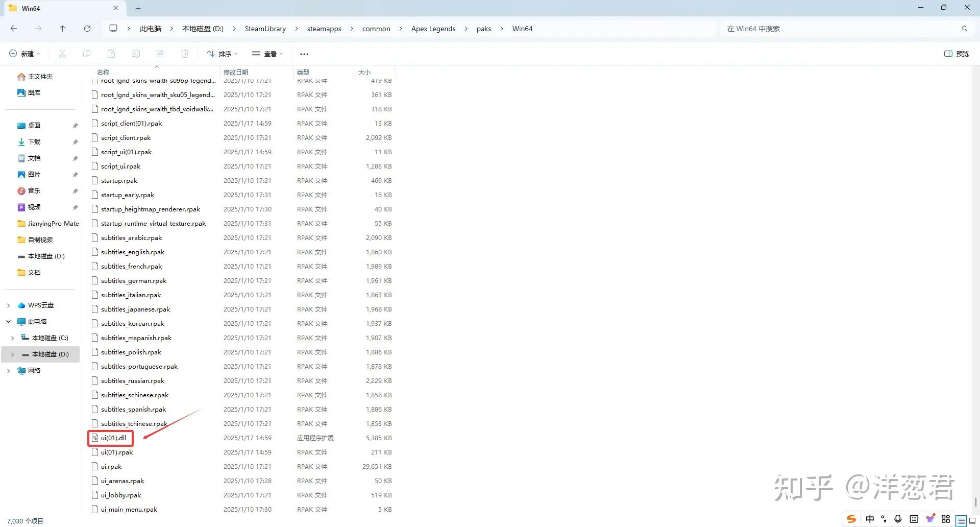
Task: Go back to the previous folder
Action: click(14, 29)
